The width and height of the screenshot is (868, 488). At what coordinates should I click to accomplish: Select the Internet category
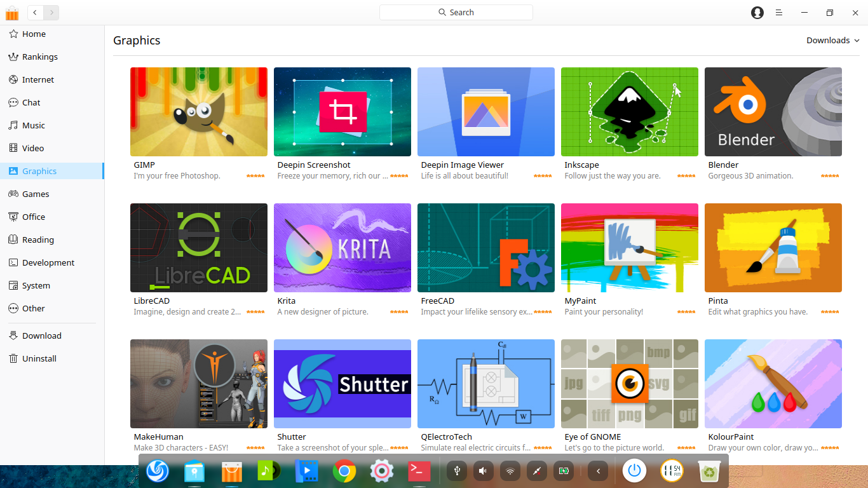51,79
